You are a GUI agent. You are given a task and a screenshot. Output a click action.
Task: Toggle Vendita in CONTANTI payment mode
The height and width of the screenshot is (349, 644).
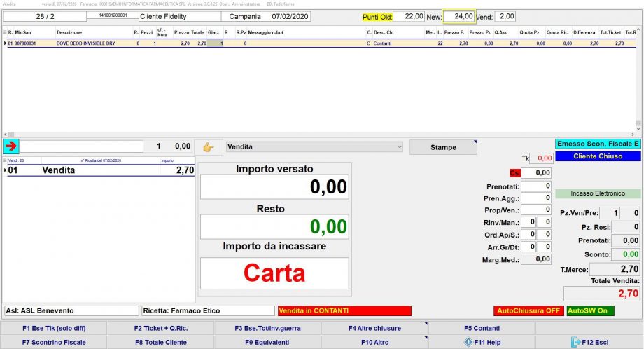[344, 310]
